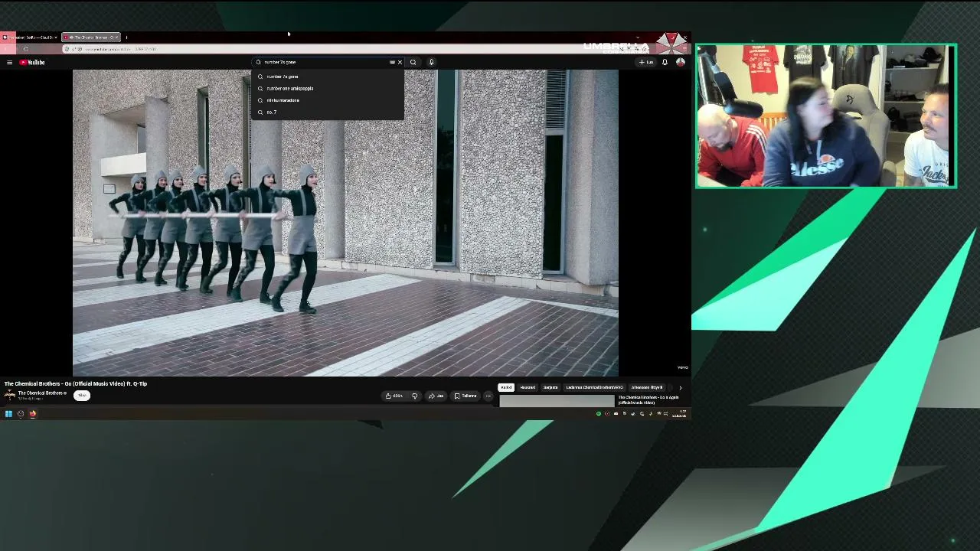The width and height of the screenshot is (980, 551).
Task: Open the YouTube notifications bell
Action: pos(665,62)
